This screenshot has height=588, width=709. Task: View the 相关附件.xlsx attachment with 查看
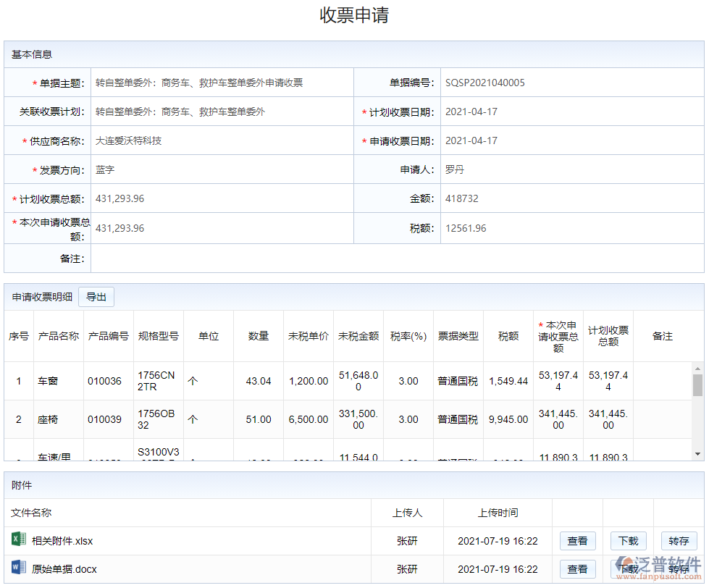coord(577,541)
